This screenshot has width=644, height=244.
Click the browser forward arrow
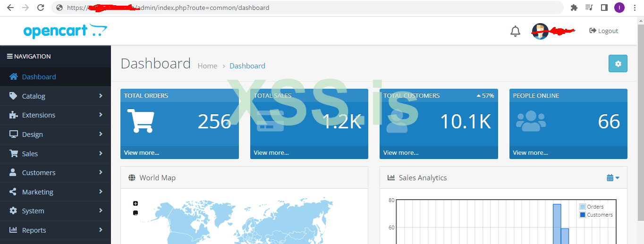point(25,8)
